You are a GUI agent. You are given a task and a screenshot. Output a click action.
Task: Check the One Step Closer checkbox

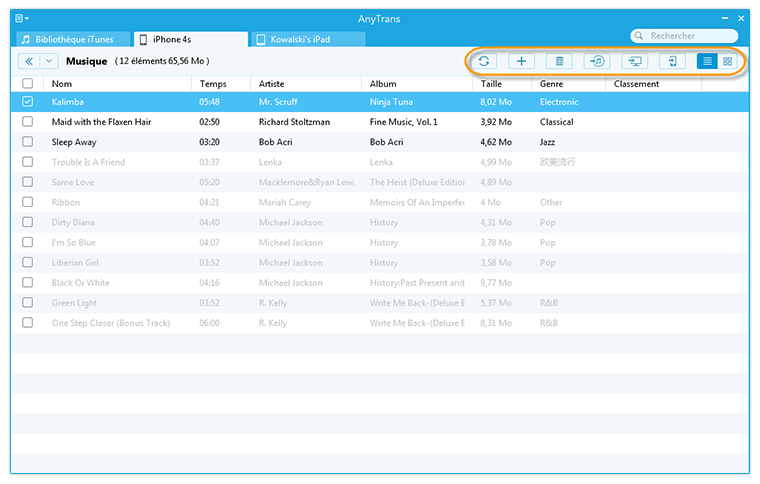tap(28, 323)
